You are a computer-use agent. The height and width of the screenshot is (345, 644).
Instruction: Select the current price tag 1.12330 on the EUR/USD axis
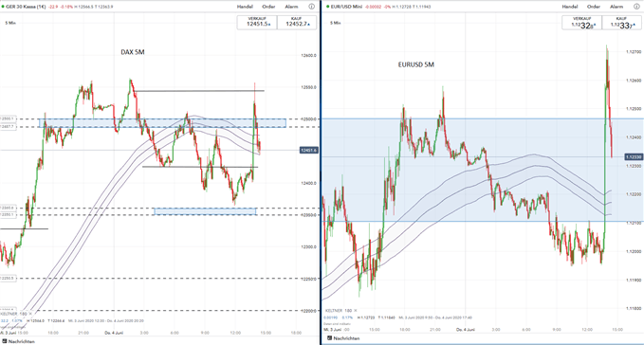tap(634, 156)
